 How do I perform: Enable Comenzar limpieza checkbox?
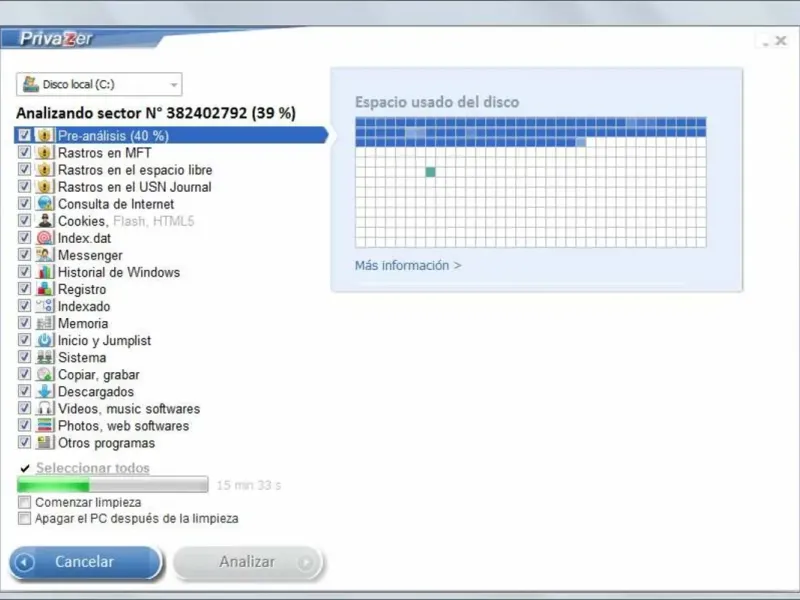24,502
